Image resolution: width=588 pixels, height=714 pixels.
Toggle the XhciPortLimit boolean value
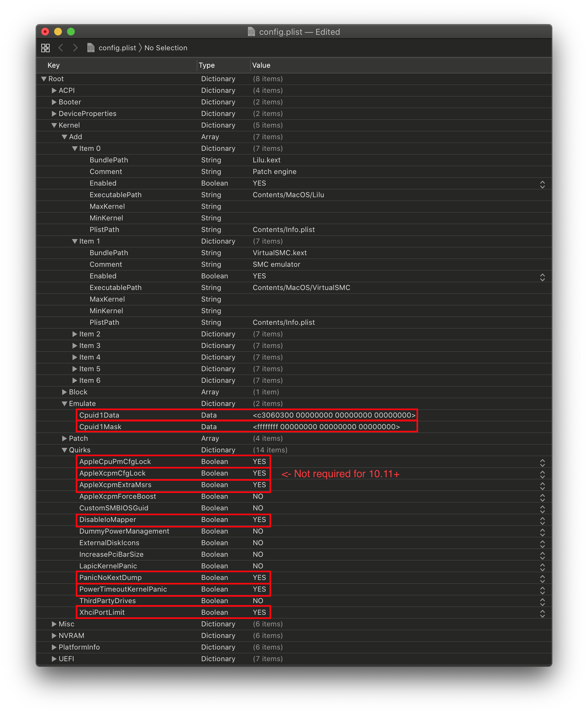pyautogui.click(x=259, y=612)
